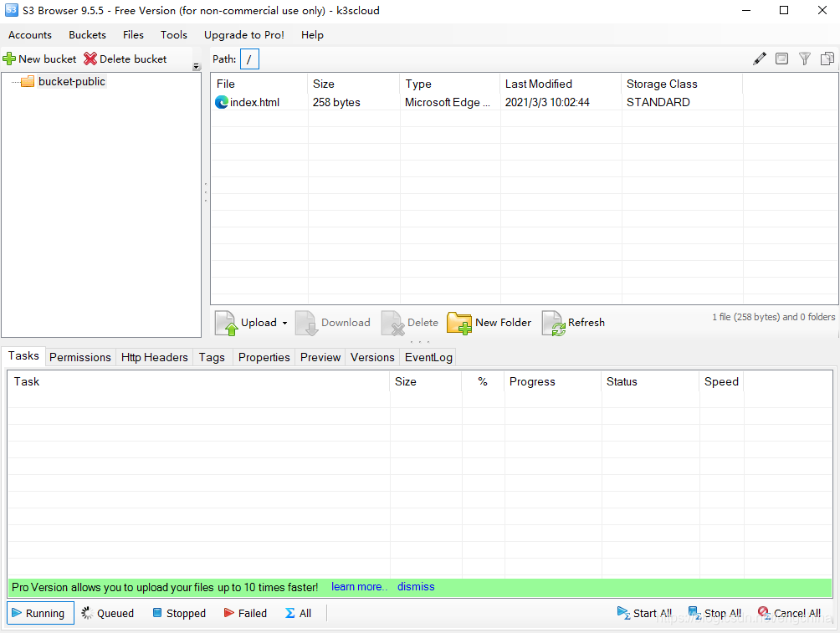
Task: Switch to the Preview tab
Action: coord(320,357)
